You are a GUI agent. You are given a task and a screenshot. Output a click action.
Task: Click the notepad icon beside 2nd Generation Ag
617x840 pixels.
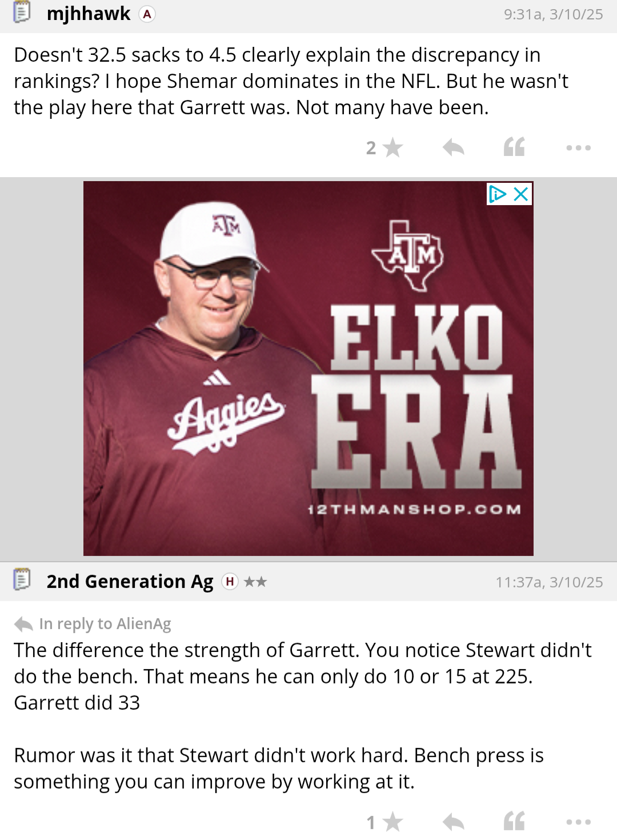(x=22, y=580)
